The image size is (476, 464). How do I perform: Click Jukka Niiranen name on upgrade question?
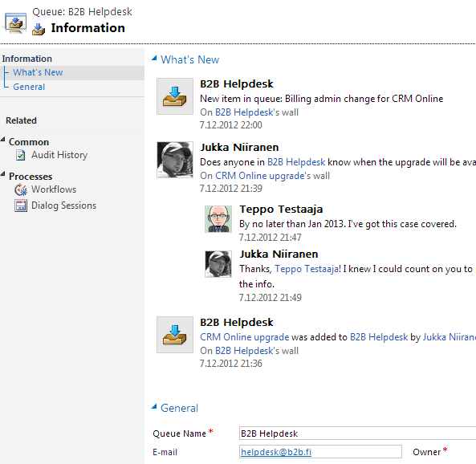pyautogui.click(x=239, y=148)
